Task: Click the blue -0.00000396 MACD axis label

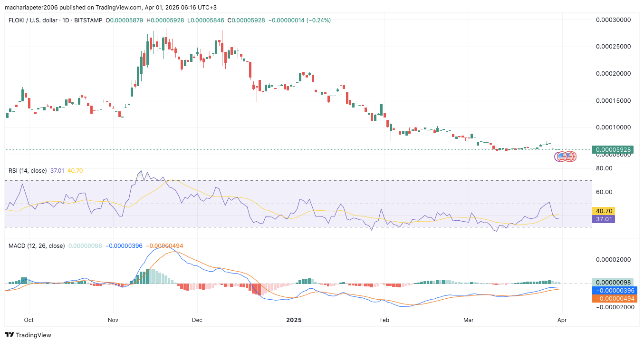Action: (613, 290)
